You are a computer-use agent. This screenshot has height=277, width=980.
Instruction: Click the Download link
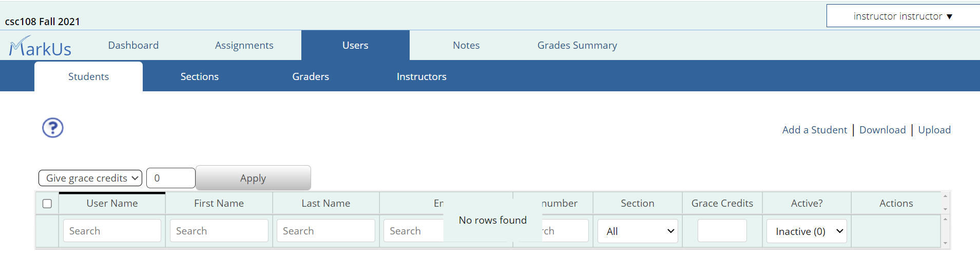[882, 130]
